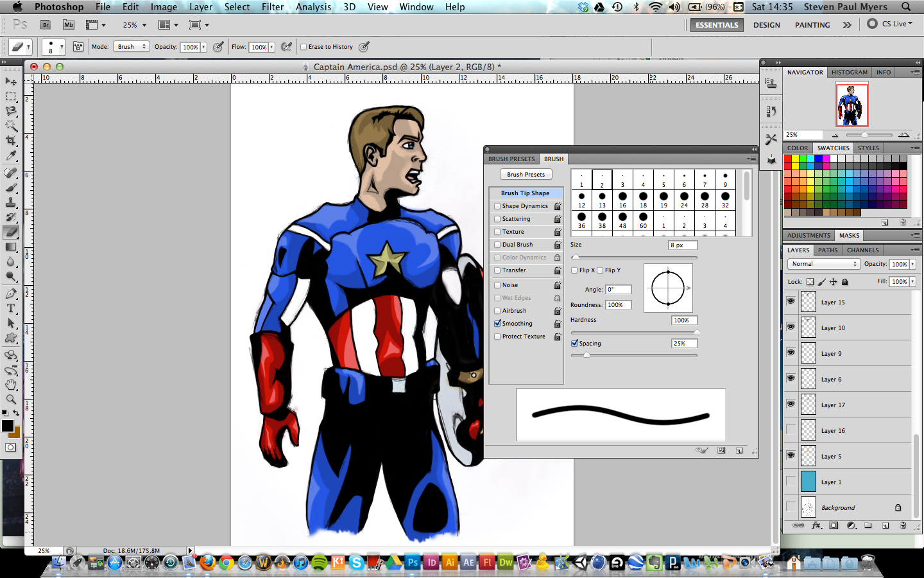The image size is (924, 578).
Task: Open the Flow dropdown arrow
Action: click(271, 47)
